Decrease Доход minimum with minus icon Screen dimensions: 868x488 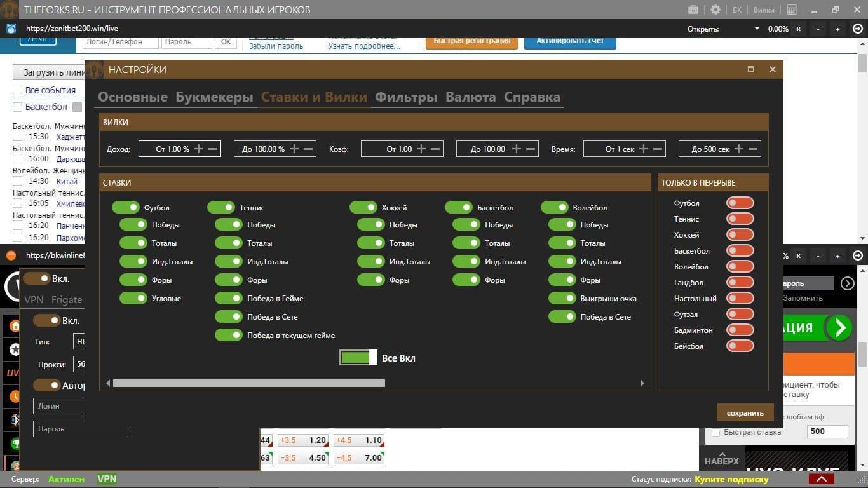click(214, 149)
